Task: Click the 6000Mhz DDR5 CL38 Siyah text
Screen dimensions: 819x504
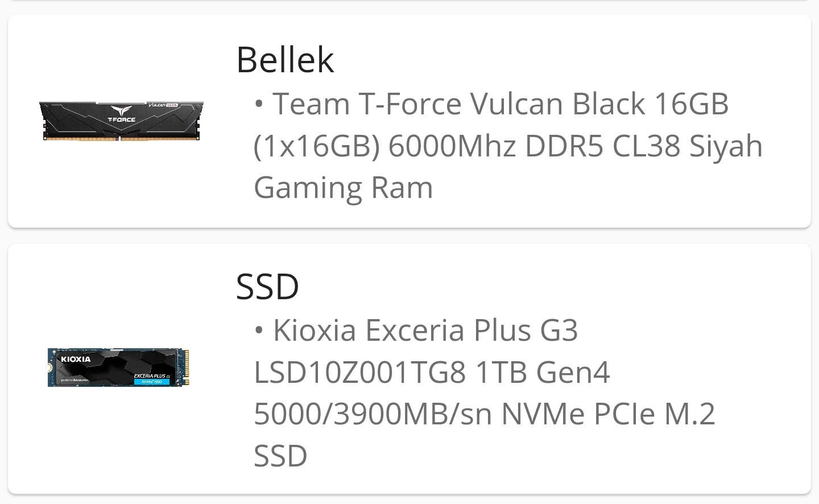Action: coord(575,146)
